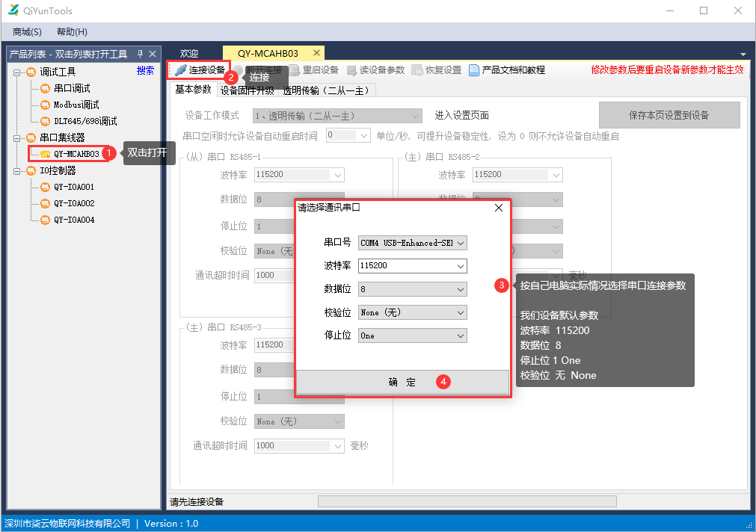Click 保存本页设置到设备 save button
The height and width of the screenshot is (532, 756).
[x=669, y=114]
